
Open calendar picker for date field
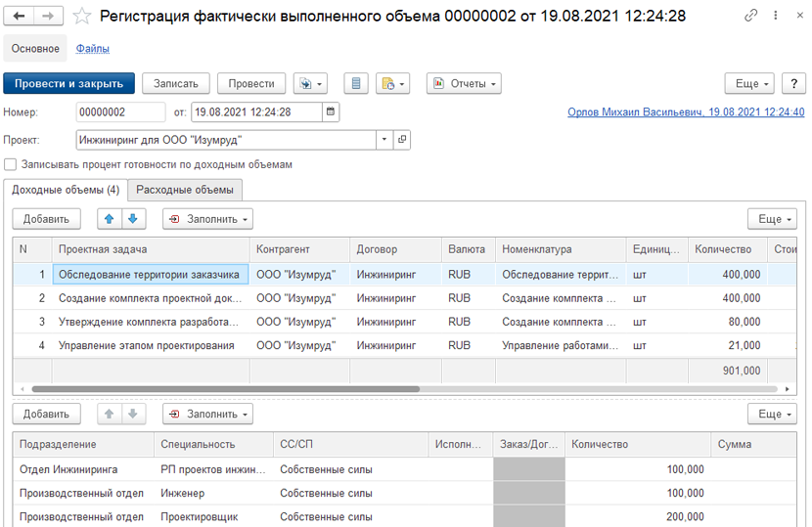click(331, 111)
